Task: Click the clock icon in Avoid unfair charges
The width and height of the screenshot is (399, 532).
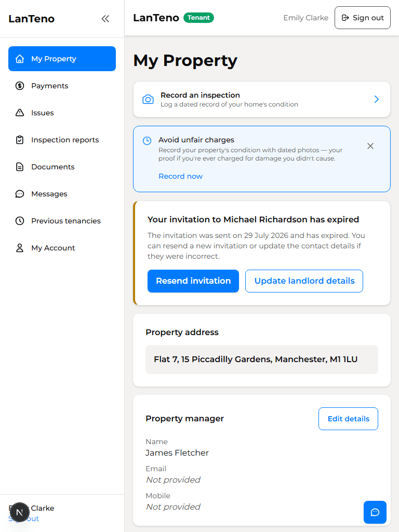Action: point(147,140)
